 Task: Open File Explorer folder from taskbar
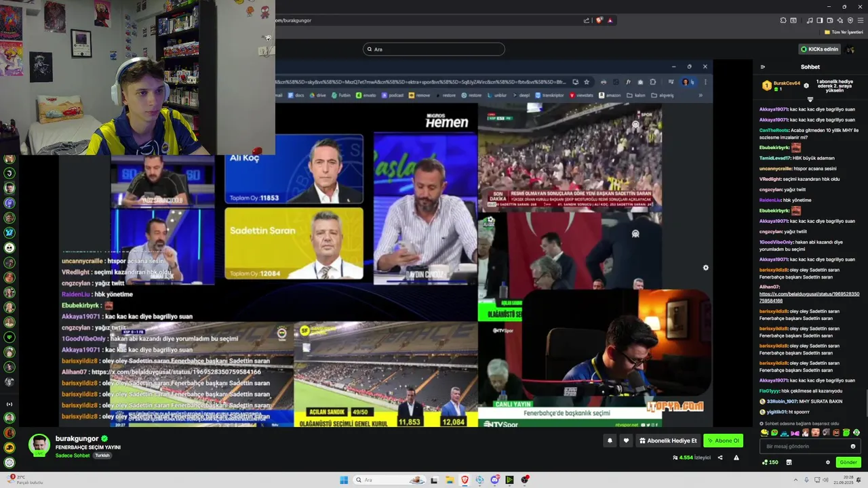(x=450, y=480)
